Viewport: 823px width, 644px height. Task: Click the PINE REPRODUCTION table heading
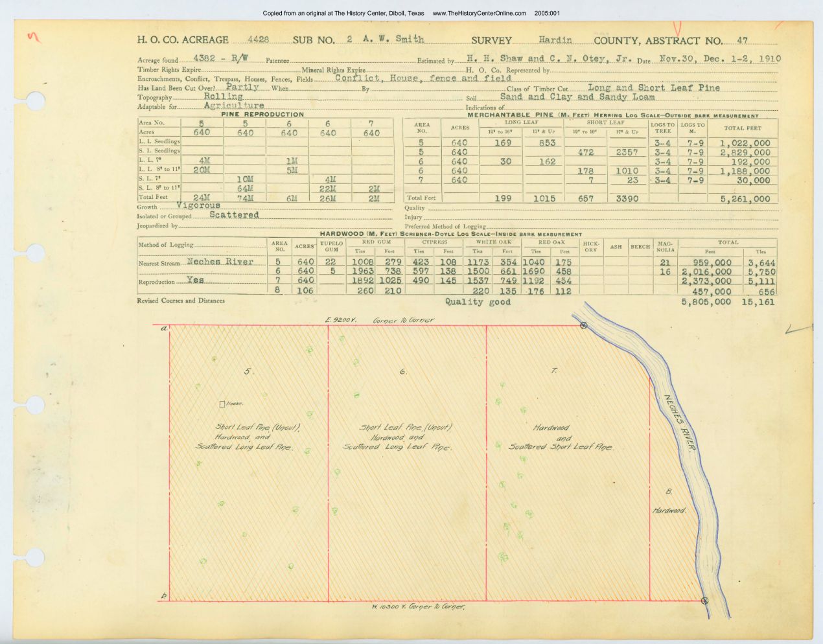coord(262,115)
